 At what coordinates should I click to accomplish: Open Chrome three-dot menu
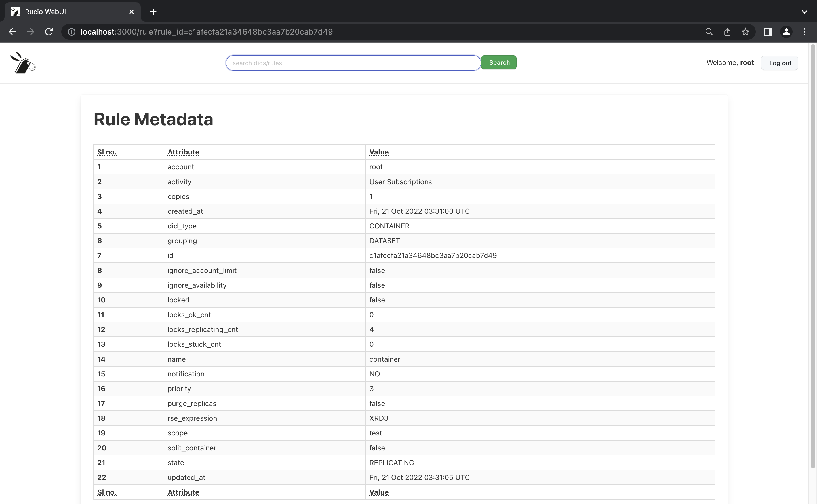804,32
